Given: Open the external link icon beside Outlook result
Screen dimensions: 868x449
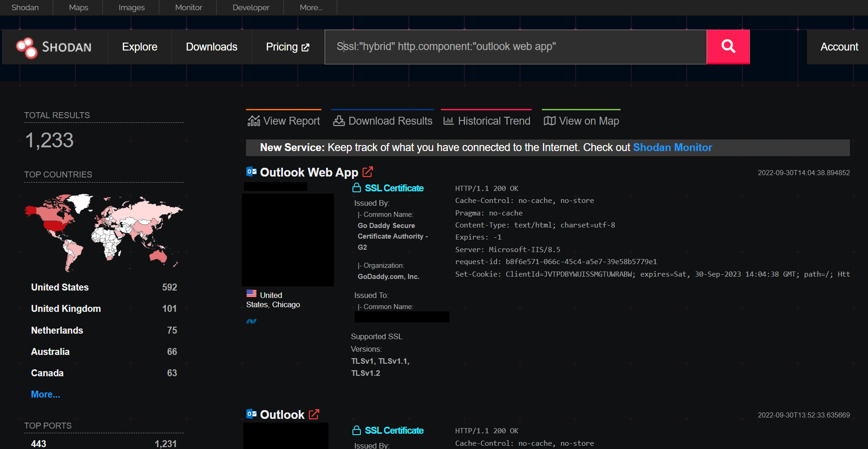Looking at the screenshot, I should 314,414.
